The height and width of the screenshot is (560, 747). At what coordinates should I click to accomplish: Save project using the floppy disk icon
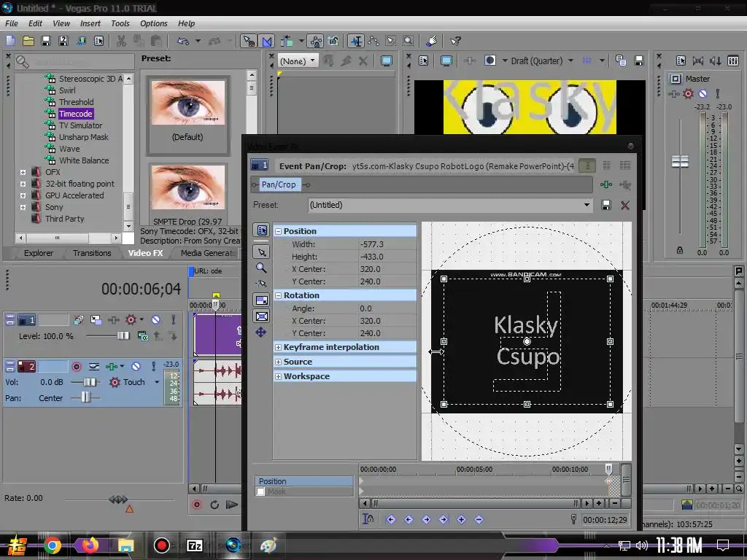[x=46, y=41]
